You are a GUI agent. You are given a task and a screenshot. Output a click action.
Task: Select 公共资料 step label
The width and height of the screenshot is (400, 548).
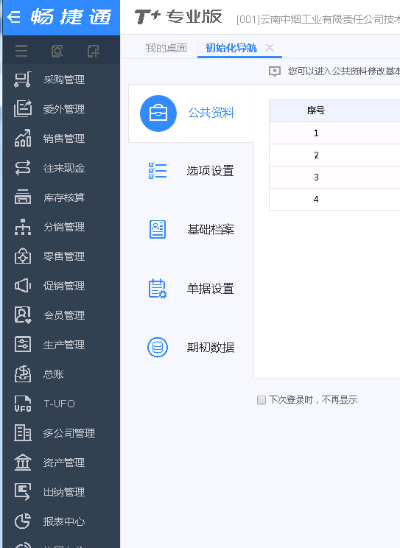pos(211,113)
